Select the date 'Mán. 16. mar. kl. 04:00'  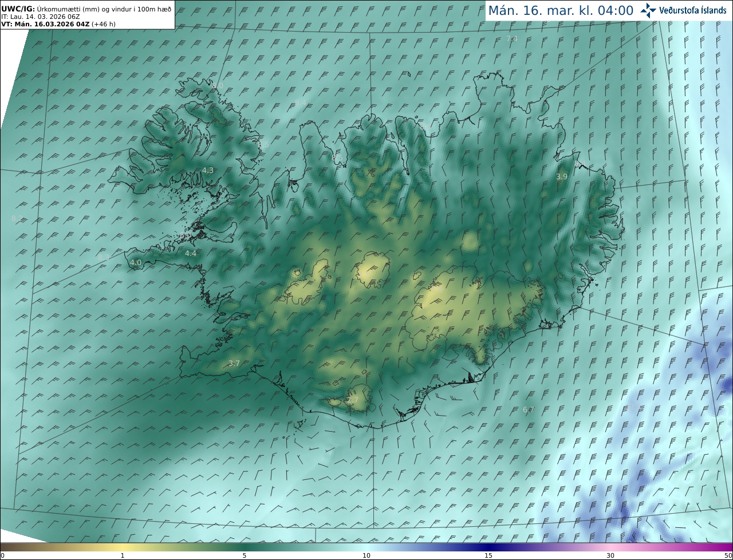tap(561, 10)
